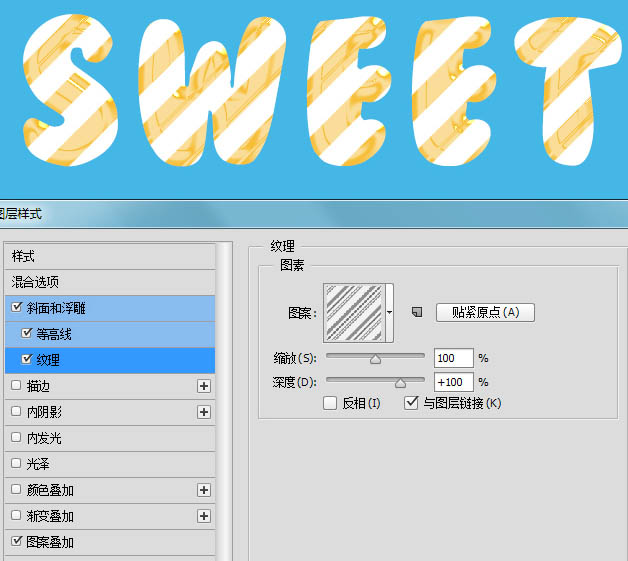Viewport: 628px width, 561px height.
Task: Click the 深度 percentage input field
Action: (454, 382)
